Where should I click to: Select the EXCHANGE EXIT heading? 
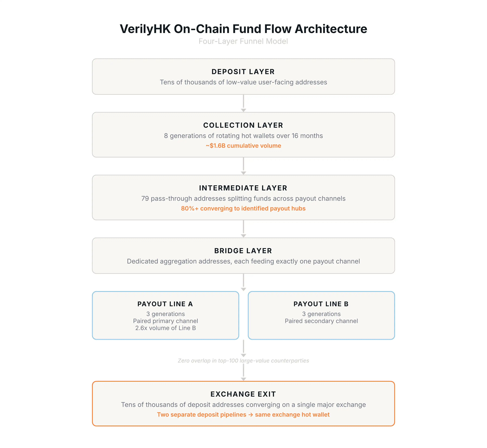pos(243,394)
